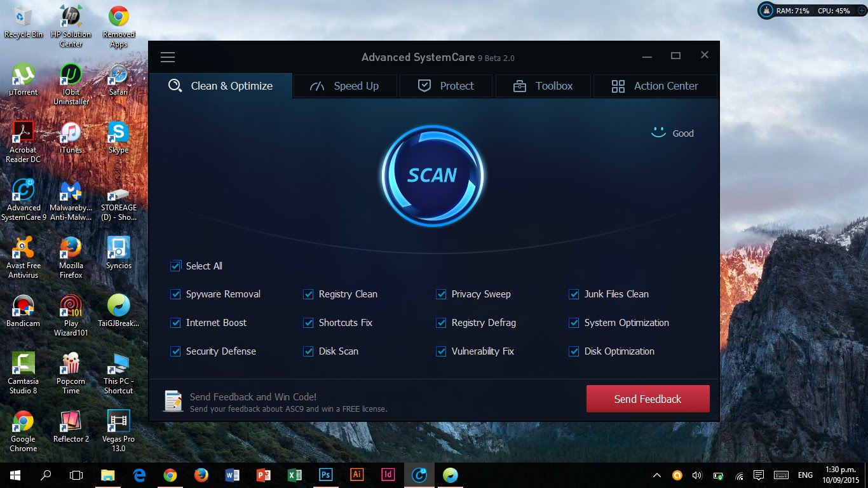Click the RAM and CPU performance monitor widget
The image size is (868, 488).
(811, 11)
